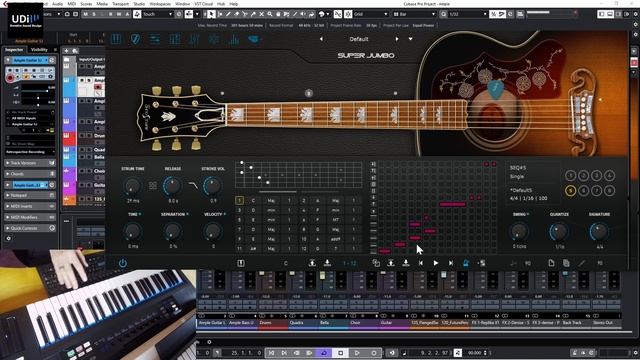Click the download icon left of 1-12
The width and height of the screenshot is (640, 360).
tap(327, 263)
